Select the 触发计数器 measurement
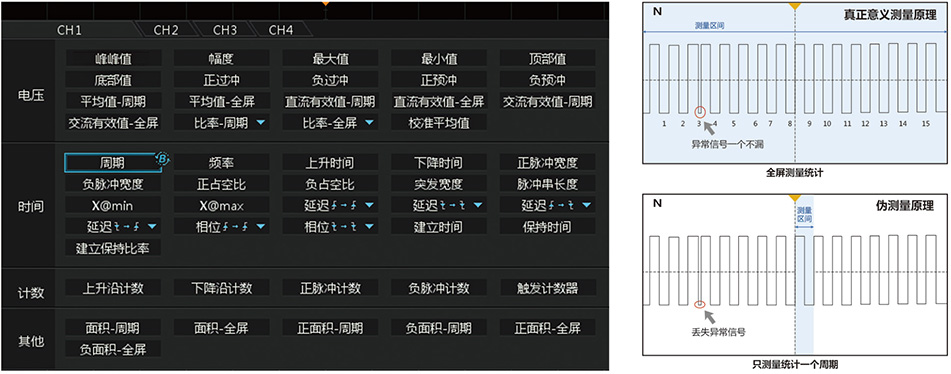 click(548, 288)
